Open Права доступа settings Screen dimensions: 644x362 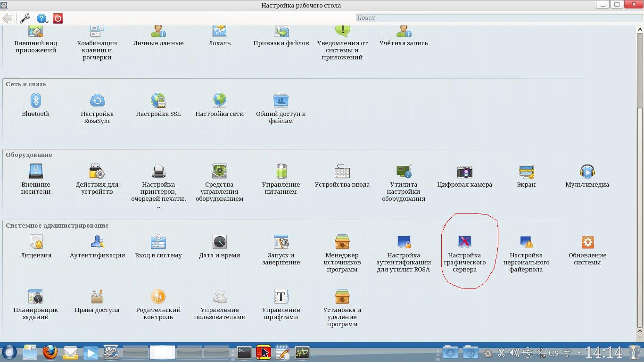[97, 301]
